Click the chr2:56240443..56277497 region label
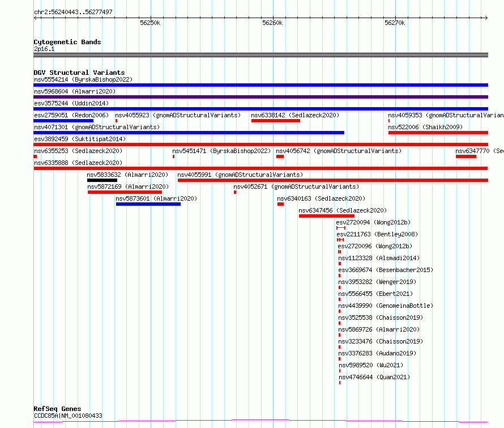This screenshot has width=504, height=428. click(x=73, y=12)
